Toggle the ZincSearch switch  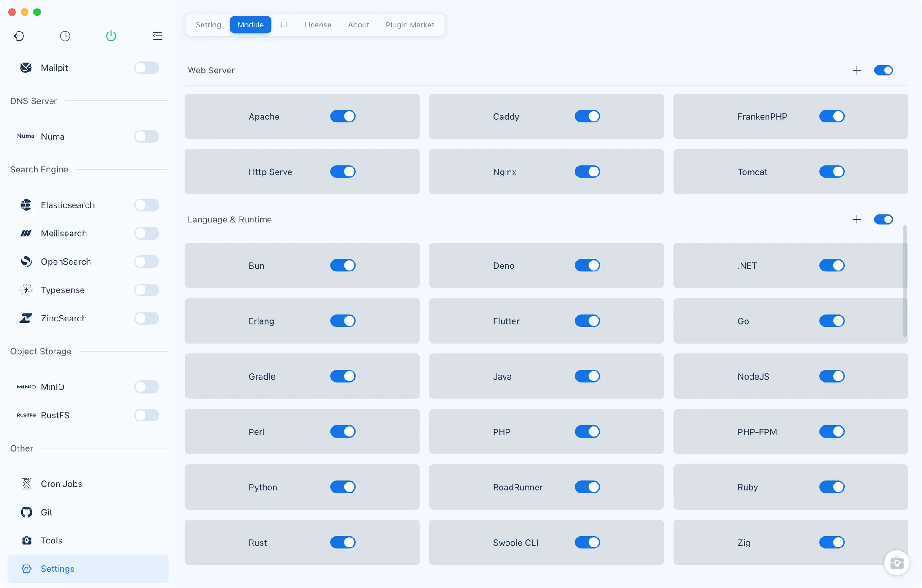146,318
